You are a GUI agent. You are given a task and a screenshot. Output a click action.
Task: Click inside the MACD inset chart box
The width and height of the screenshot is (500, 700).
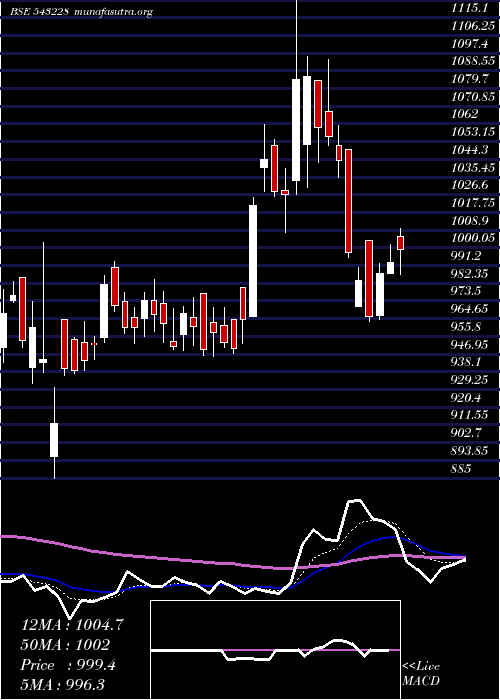pos(275,650)
